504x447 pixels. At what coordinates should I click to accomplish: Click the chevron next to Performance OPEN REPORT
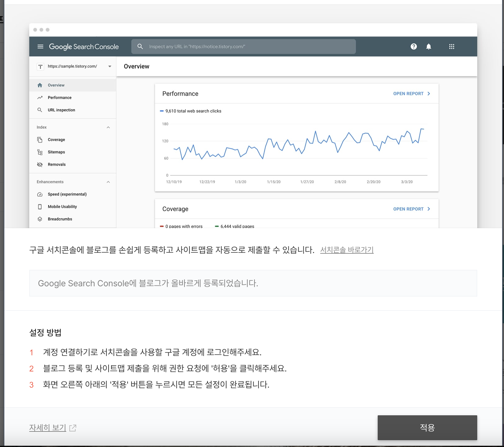[x=429, y=94]
